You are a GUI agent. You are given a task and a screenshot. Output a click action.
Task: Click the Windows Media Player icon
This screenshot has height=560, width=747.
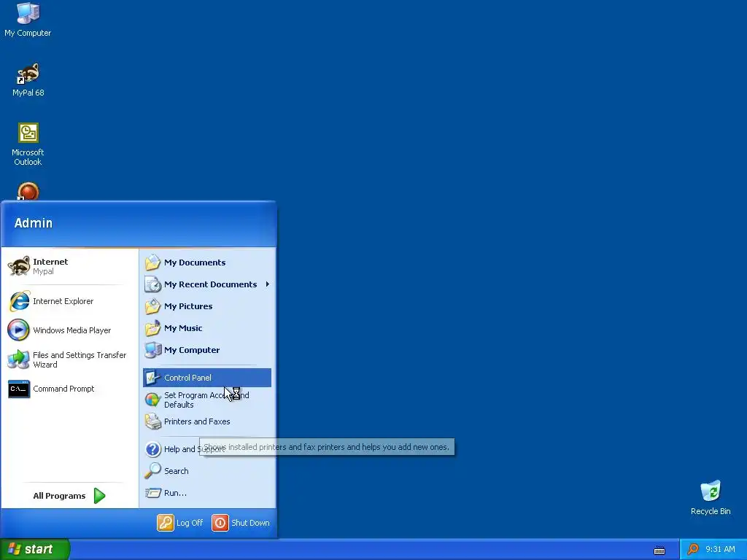tap(18, 330)
